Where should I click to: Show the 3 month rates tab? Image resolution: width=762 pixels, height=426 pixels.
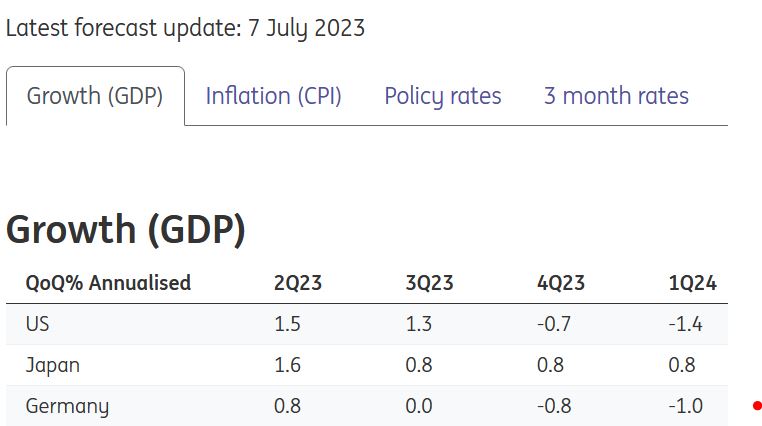coord(616,96)
